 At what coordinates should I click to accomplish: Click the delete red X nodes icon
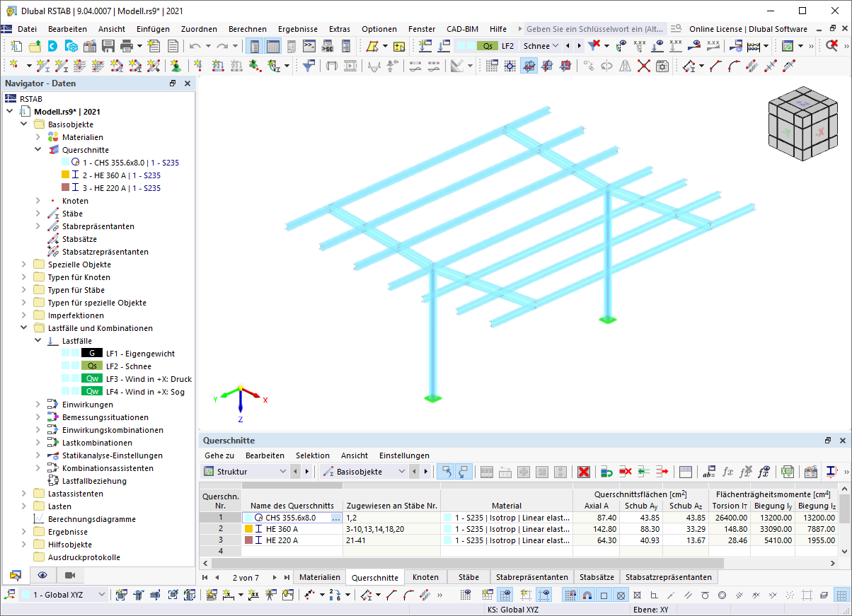click(x=643, y=66)
